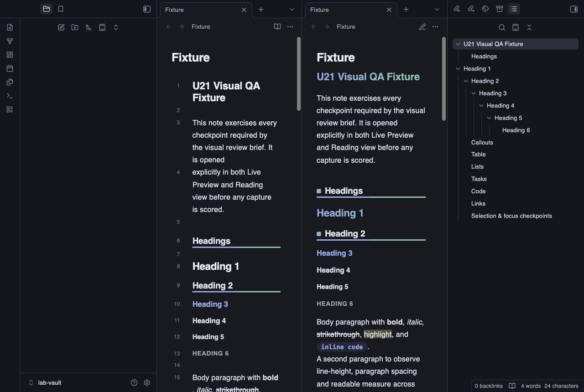Viewport: 584px width, 392px height.
Task: Search headings in the Outline panel
Action: 502,27
